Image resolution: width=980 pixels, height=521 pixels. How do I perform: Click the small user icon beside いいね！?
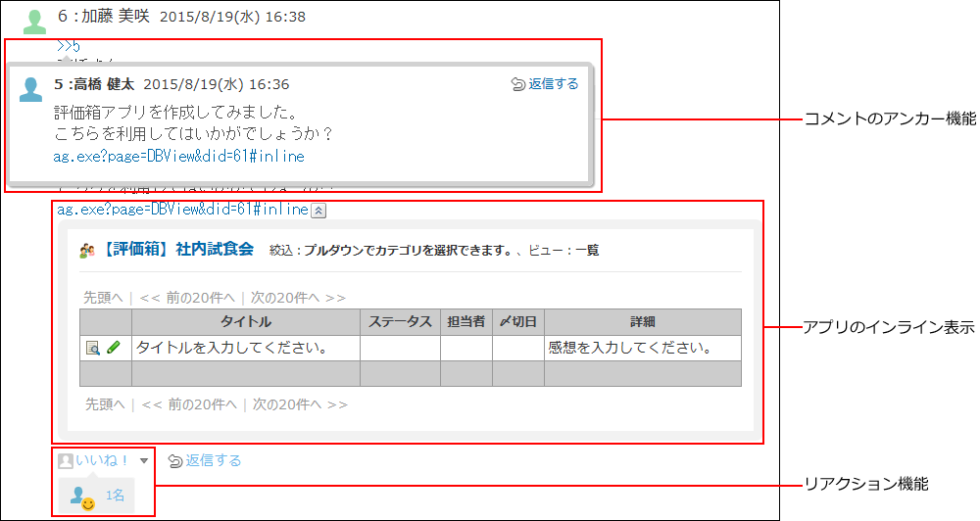pos(66,461)
